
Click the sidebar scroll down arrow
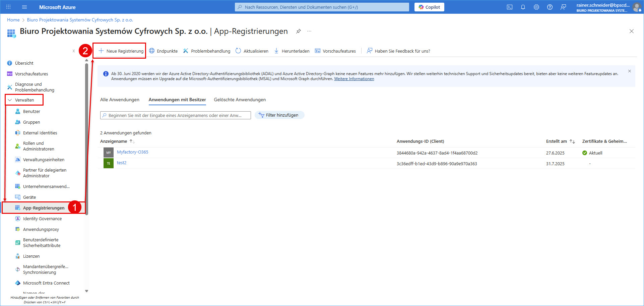point(86,291)
